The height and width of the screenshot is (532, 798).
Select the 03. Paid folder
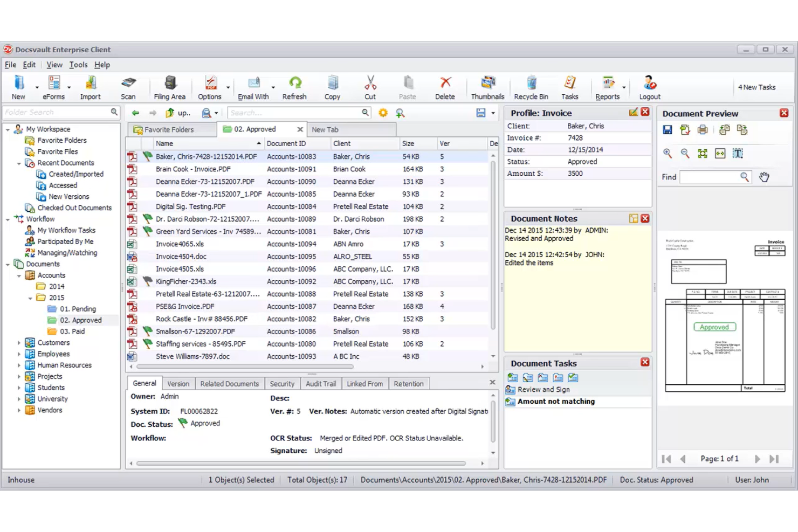pos(72,331)
